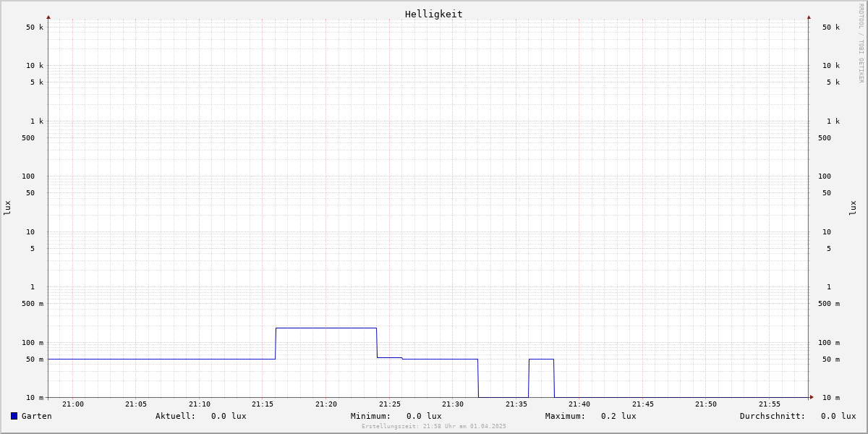Click the "0.2 lux" Maximum value
Screen dimensions: 868x434
[x=618, y=416]
